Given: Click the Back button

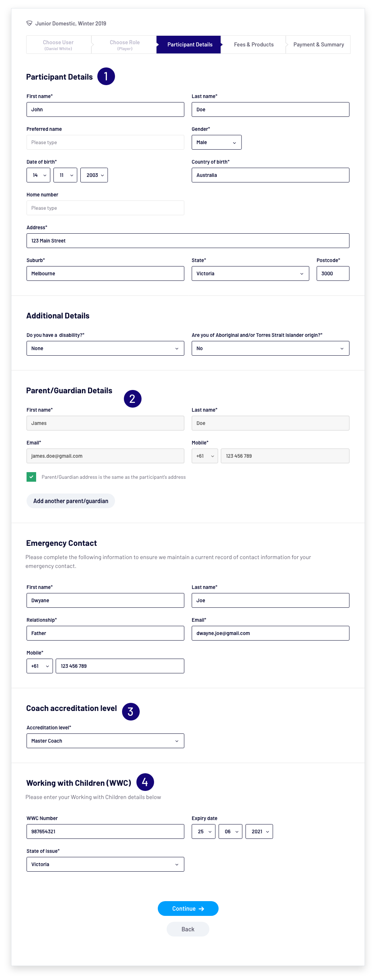Looking at the screenshot, I should [x=188, y=929].
